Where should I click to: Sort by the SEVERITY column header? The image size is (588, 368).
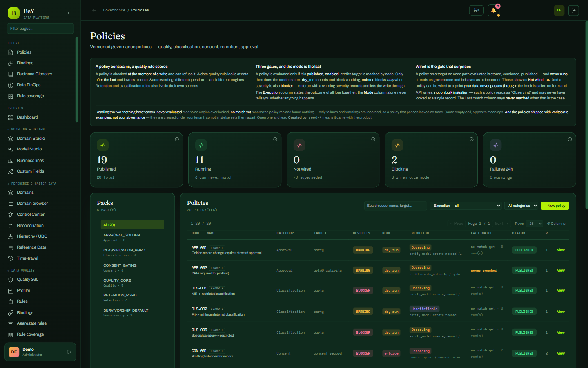tap(361, 233)
